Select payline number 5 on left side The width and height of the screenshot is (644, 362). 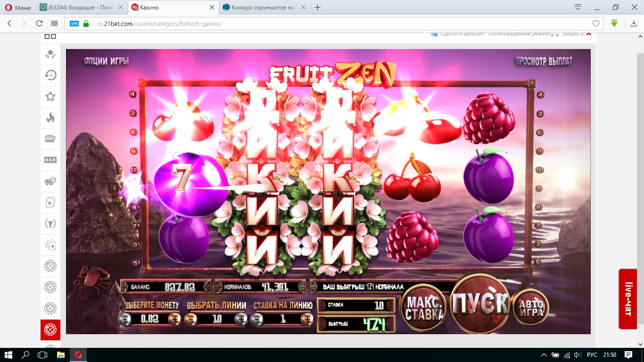tap(136, 263)
